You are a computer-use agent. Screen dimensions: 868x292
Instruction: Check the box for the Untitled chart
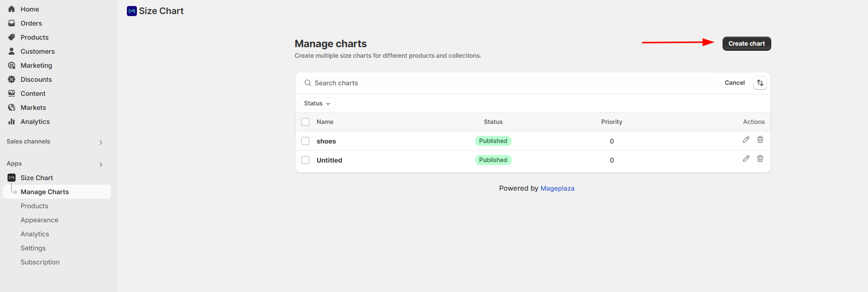(305, 160)
